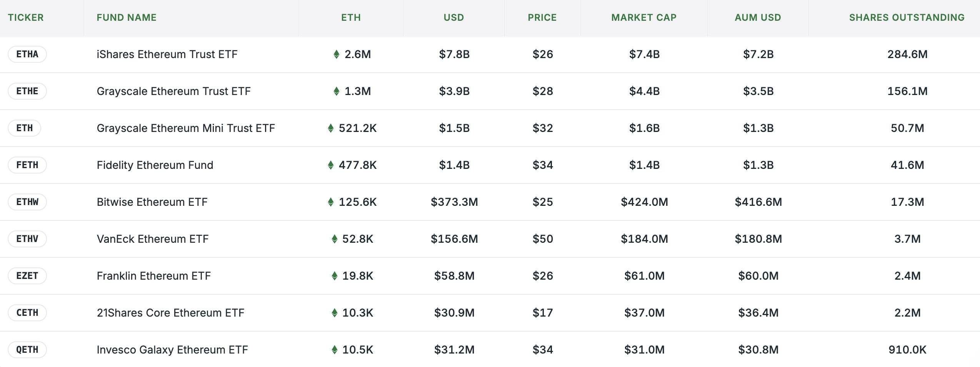Click the FETH ticker badge
980x367 pixels.
coord(27,165)
